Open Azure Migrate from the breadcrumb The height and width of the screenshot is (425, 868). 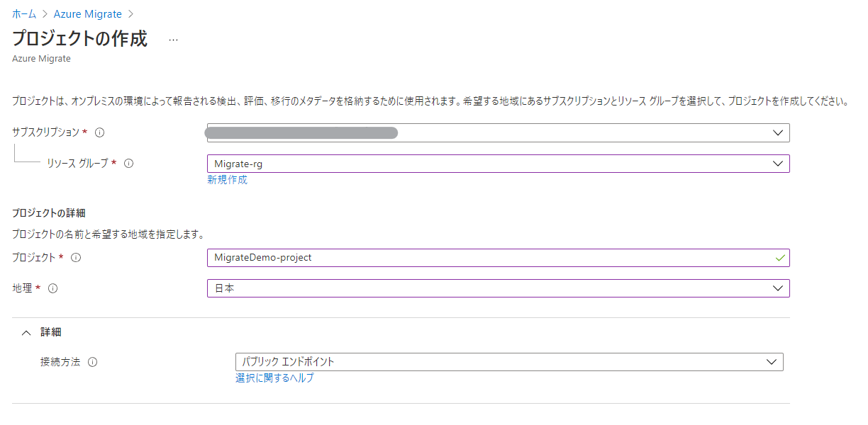click(87, 13)
